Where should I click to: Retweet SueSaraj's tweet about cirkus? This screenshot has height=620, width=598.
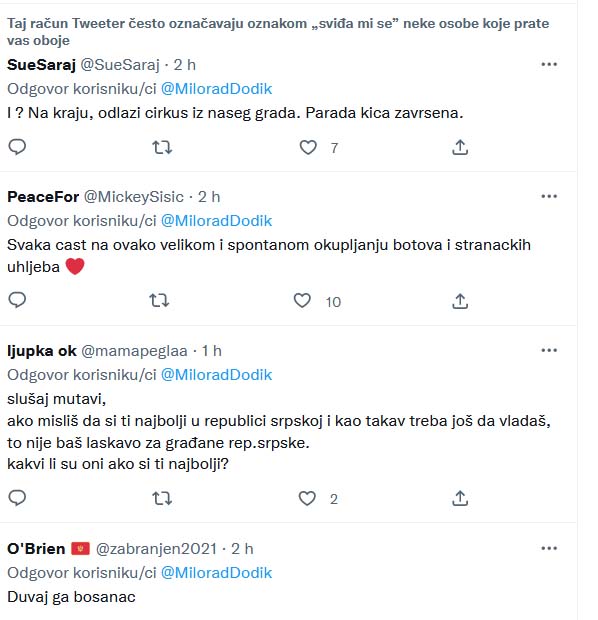pos(162,147)
